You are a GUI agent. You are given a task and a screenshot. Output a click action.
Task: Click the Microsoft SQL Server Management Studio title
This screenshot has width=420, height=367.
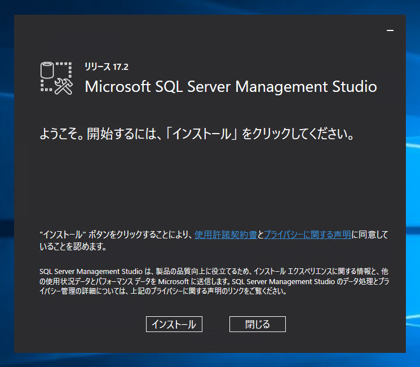click(x=231, y=87)
